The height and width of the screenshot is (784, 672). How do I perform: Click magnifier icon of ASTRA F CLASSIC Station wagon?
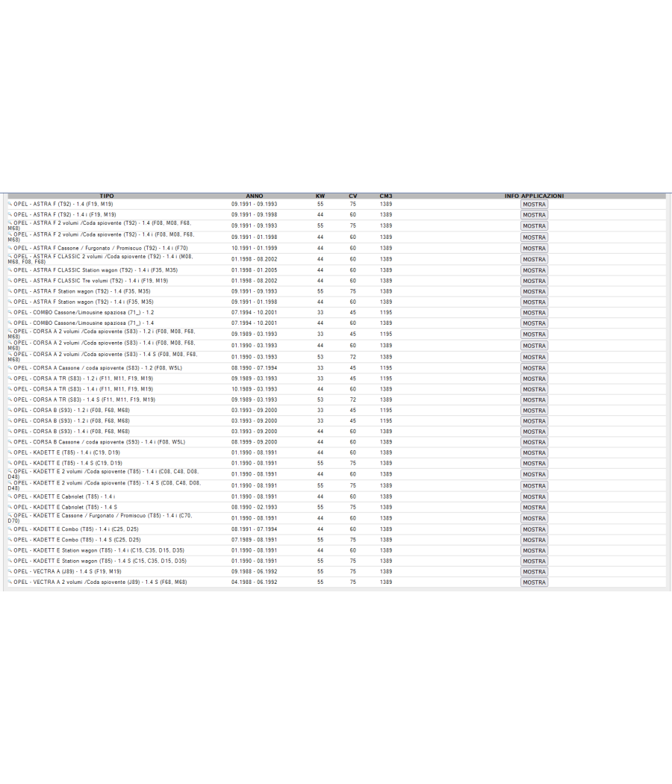[10, 270]
